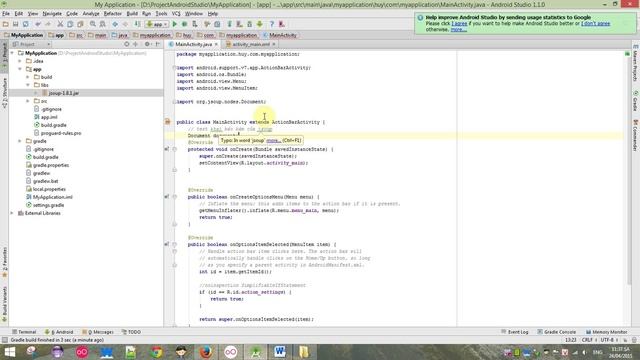Select proguard-rules.pro file
640x360 pixels.
tap(61, 133)
